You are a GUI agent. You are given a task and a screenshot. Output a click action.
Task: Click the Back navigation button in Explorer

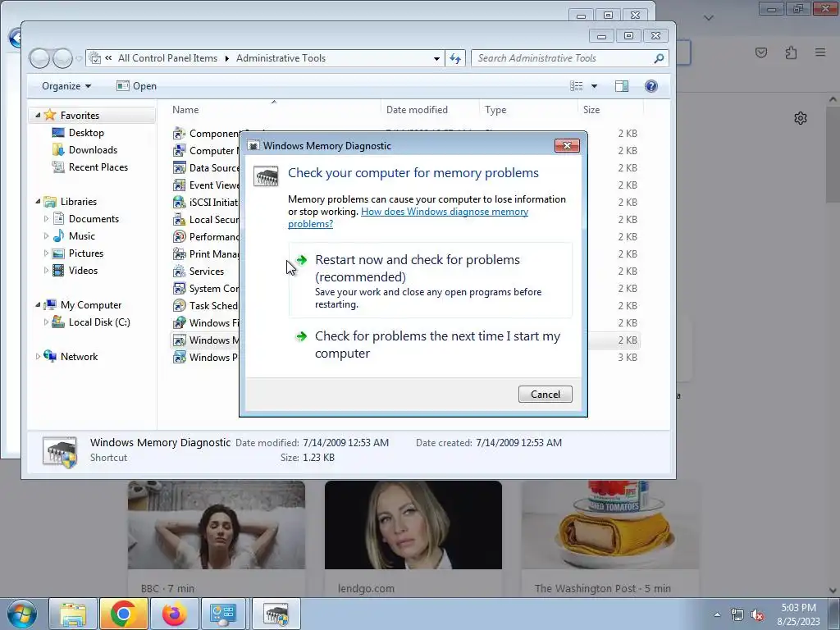tap(39, 58)
